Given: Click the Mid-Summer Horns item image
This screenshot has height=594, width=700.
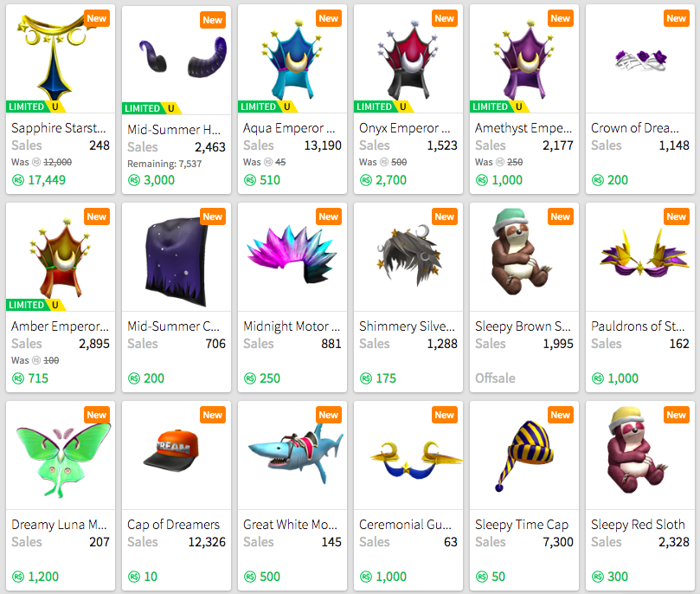Looking at the screenshot, I should (x=177, y=60).
